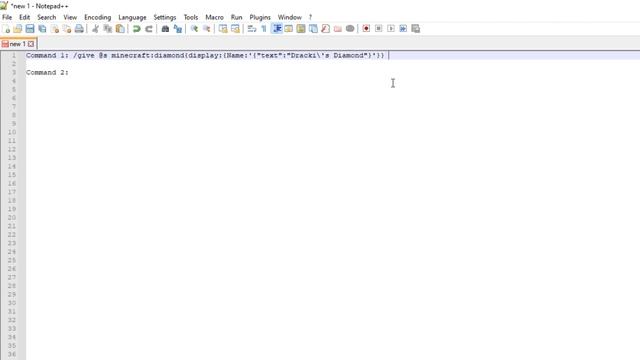Image resolution: width=640 pixels, height=360 pixels.
Task: Click the Save Recorded Macro icon
Action: [x=416, y=29]
